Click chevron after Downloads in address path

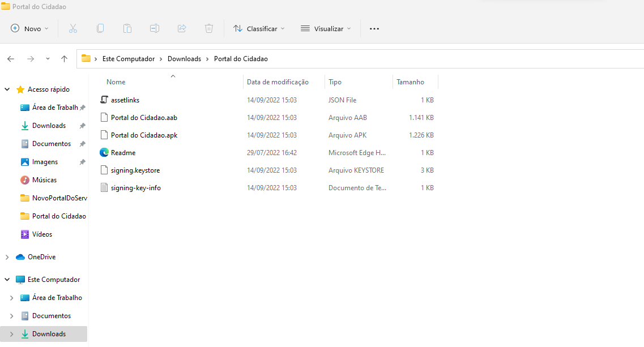coord(207,59)
